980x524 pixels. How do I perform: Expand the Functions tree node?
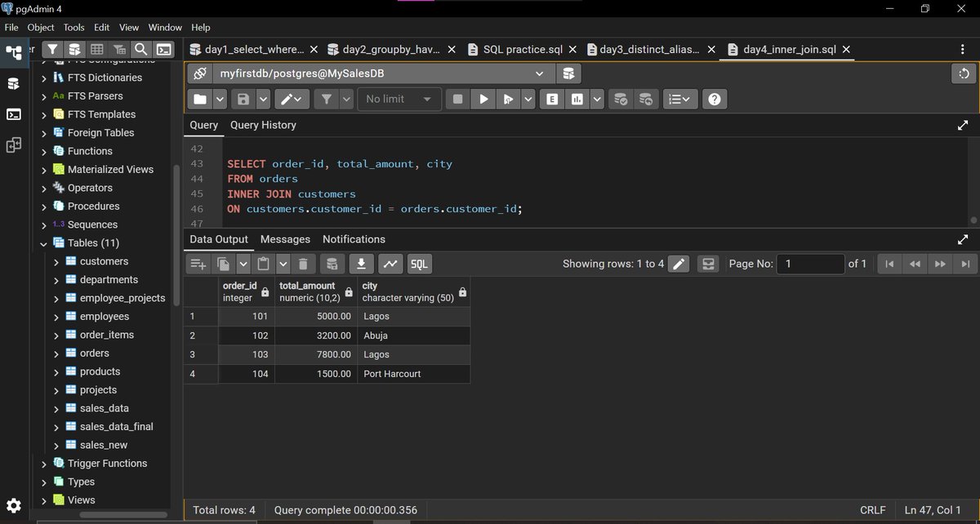[44, 151]
